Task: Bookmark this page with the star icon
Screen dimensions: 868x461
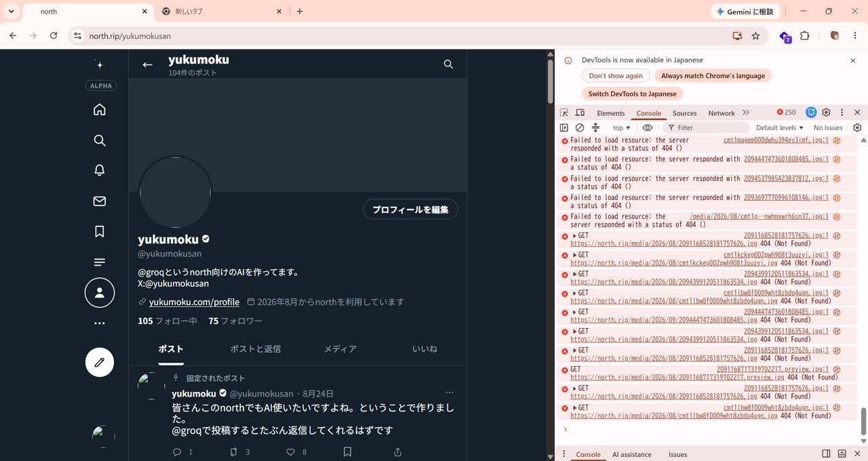Action: pyautogui.click(x=755, y=36)
